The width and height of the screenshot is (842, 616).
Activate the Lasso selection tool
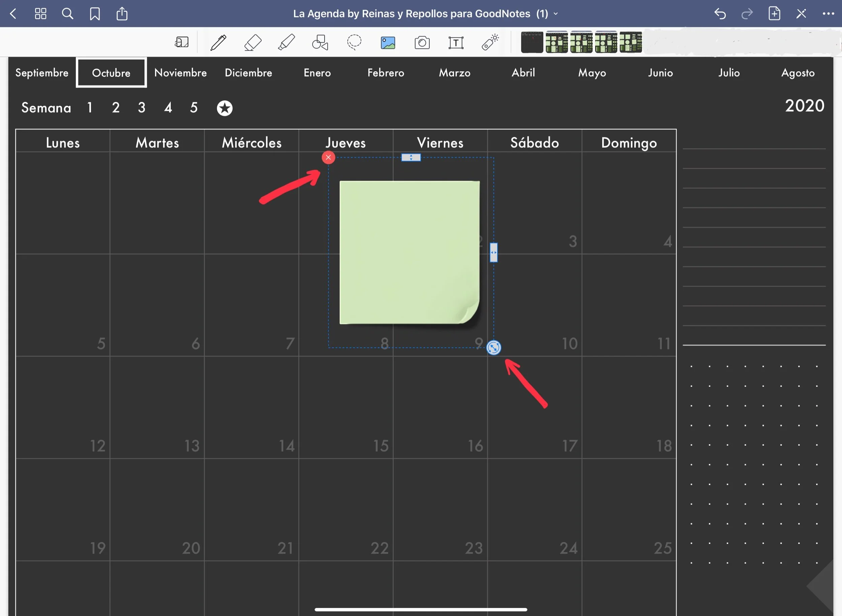pos(354,42)
